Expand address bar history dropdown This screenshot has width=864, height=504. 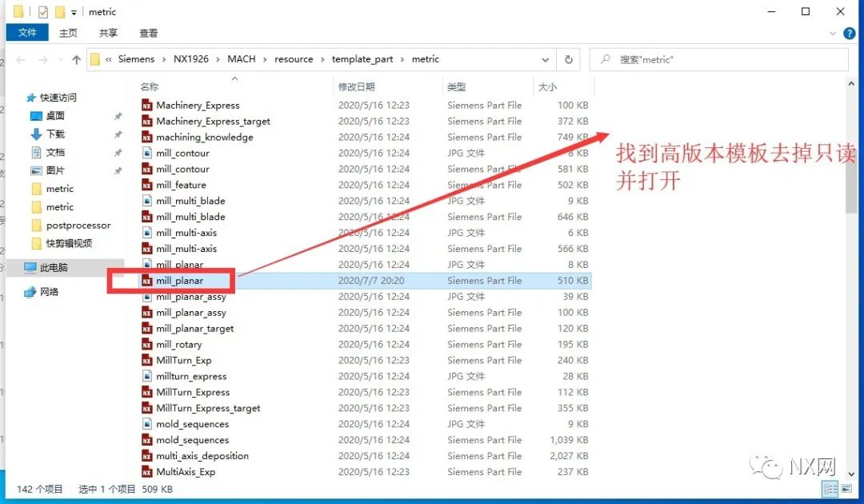point(545,59)
